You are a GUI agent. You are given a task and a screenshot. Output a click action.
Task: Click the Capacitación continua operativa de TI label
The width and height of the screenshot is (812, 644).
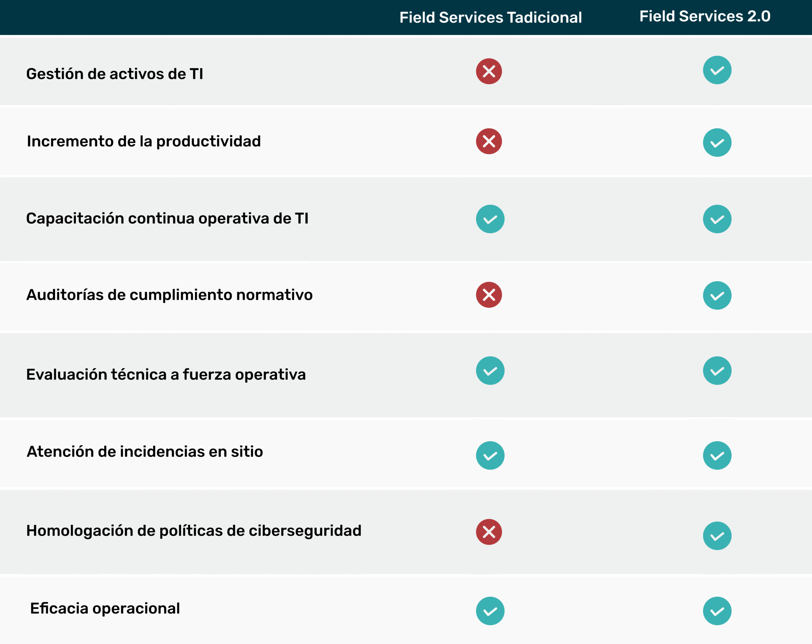167,219
